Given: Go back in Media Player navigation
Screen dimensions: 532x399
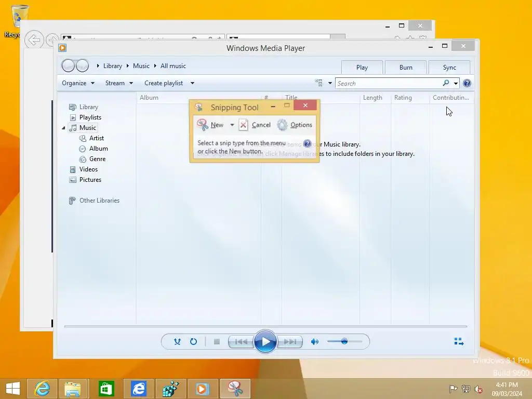Looking at the screenshot, I should click(x=68, y=65).
